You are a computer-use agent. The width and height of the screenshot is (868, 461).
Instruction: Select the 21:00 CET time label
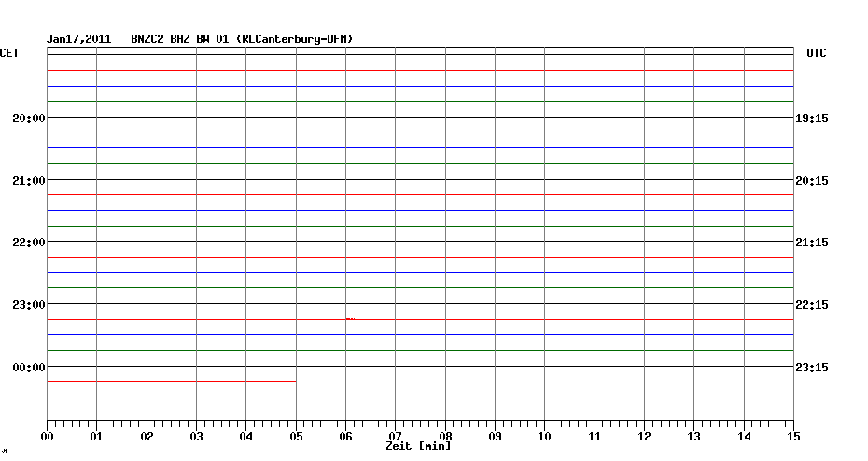(x=28, y=180)
